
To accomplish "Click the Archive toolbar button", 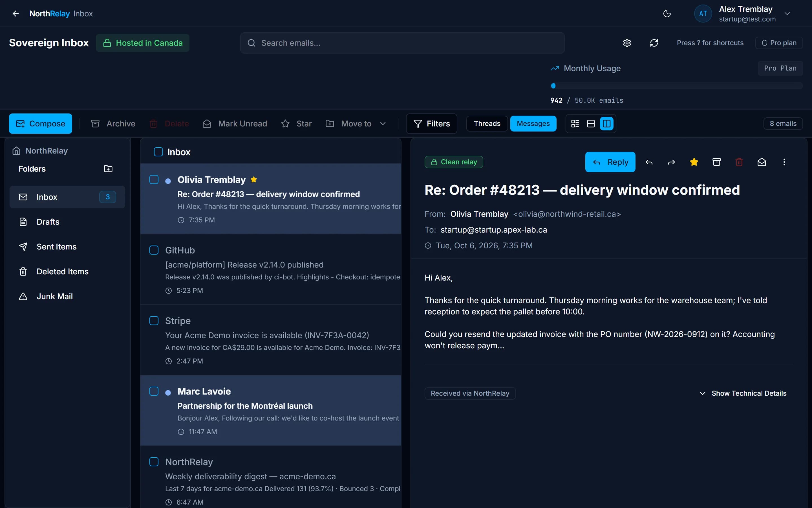I will 113,124.
